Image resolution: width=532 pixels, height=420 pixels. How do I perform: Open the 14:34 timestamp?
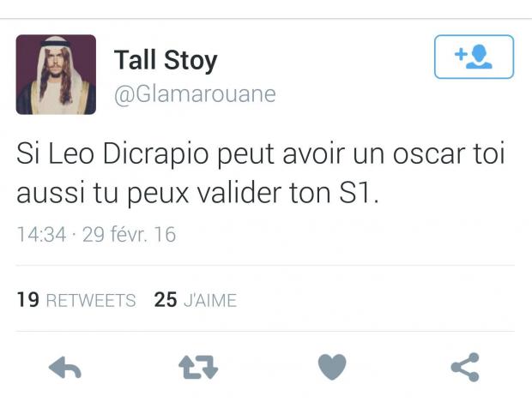tap(41, 234)
